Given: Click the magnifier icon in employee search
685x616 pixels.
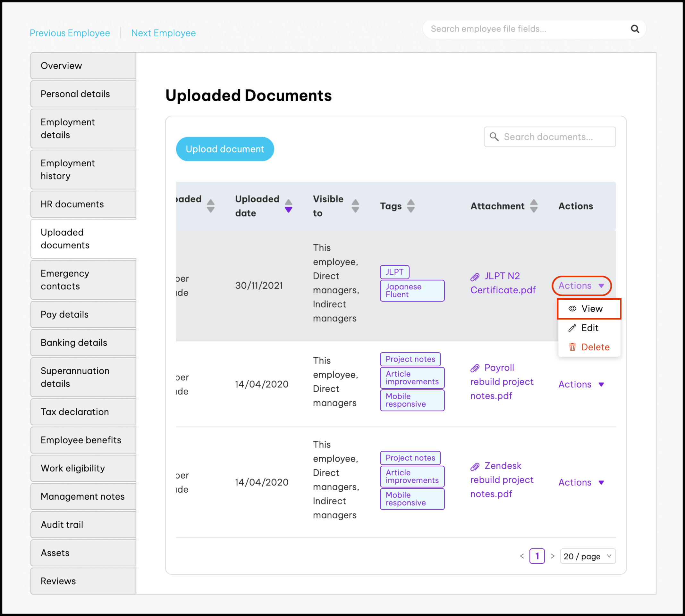Looking at the screenshot, I should click(635, 29).
